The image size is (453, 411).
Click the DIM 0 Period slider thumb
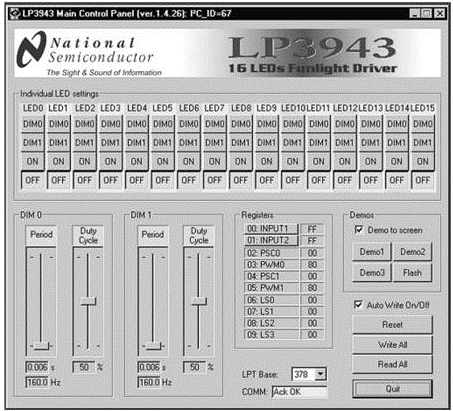pos(42,346)
